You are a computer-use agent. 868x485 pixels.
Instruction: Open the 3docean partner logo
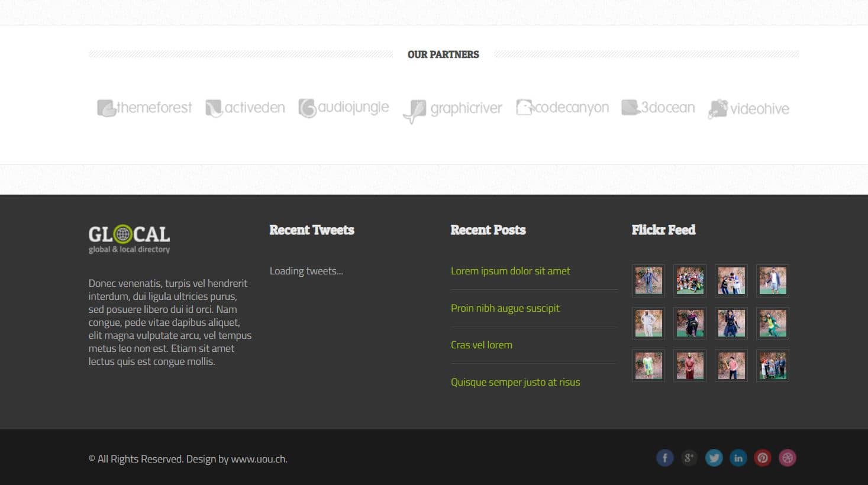658,108
